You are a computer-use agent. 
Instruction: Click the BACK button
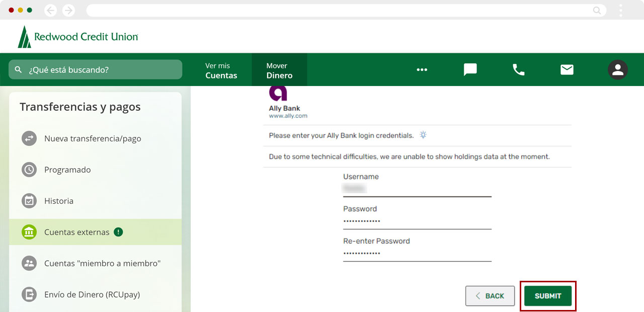[x=490, y=296]
